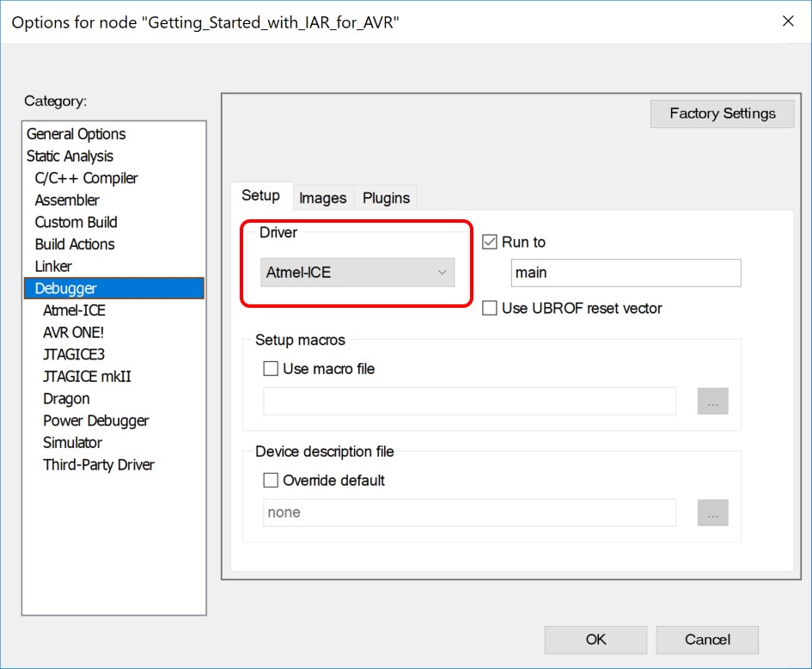Click the macro file browse button

click(x=712, y=402)
